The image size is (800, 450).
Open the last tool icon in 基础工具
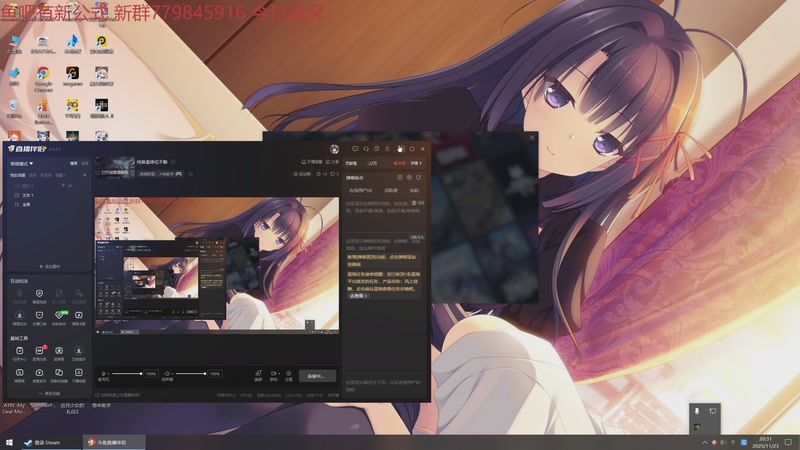point(79,373)
